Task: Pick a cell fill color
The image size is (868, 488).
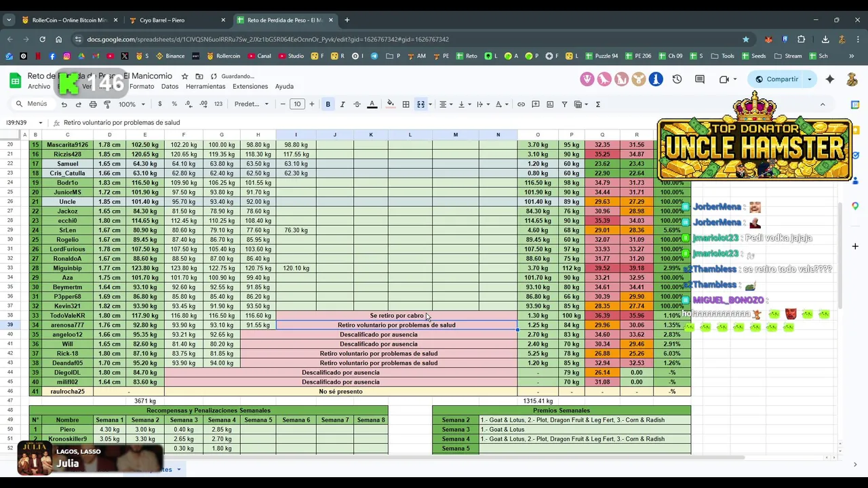Action: coord(390,104)
